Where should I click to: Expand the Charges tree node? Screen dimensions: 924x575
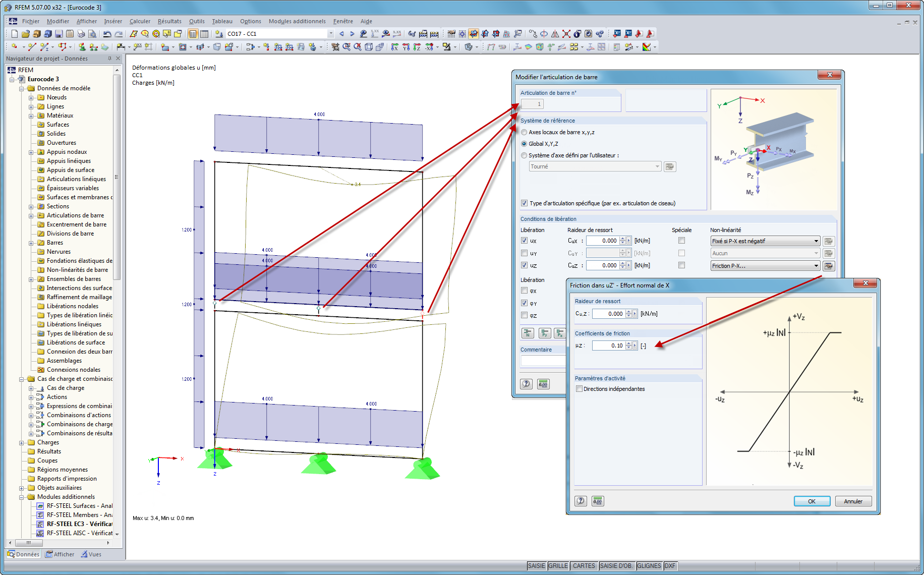click(22, 443)
